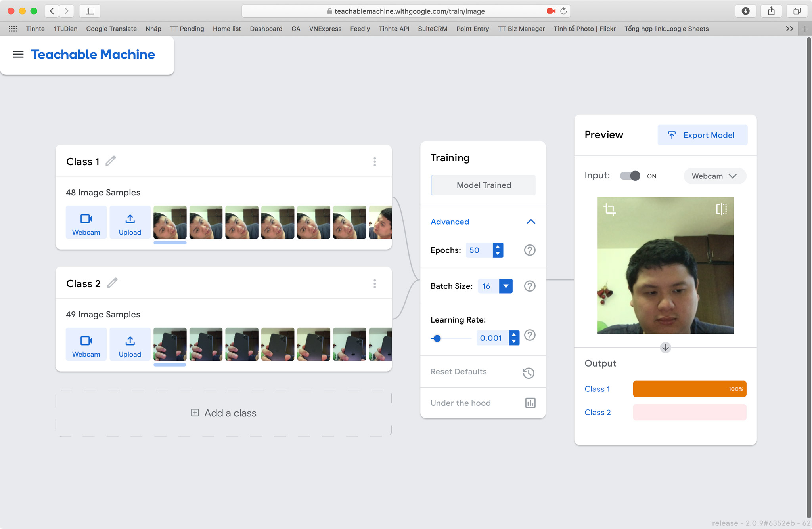
Task: Open the Tinhte bookmark
Action: (35, 29)
